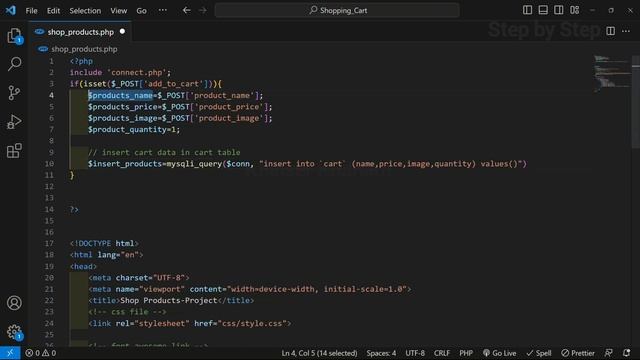Screen dimensions: 640x360
Task: Click the Prettier status bar item
Action: (578, 353)
